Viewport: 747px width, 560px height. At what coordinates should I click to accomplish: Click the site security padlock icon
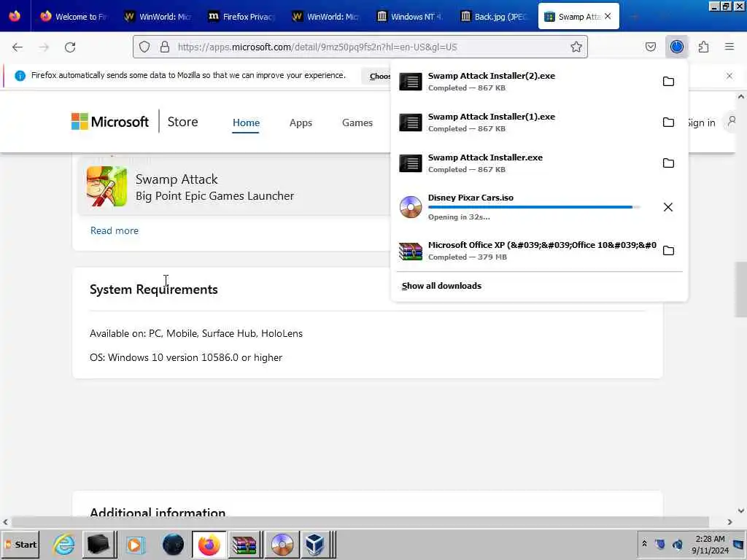(165, 47)
